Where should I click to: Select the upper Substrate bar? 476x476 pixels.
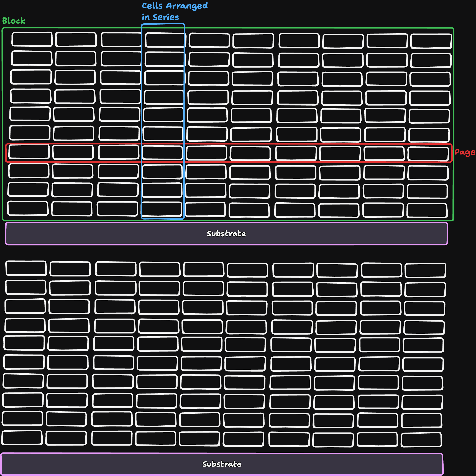point(226,234)
